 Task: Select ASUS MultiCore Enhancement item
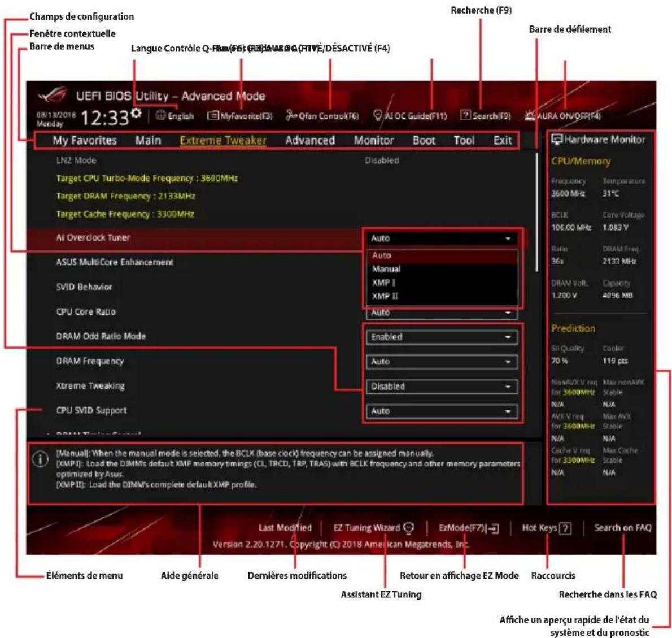point(115,262)
